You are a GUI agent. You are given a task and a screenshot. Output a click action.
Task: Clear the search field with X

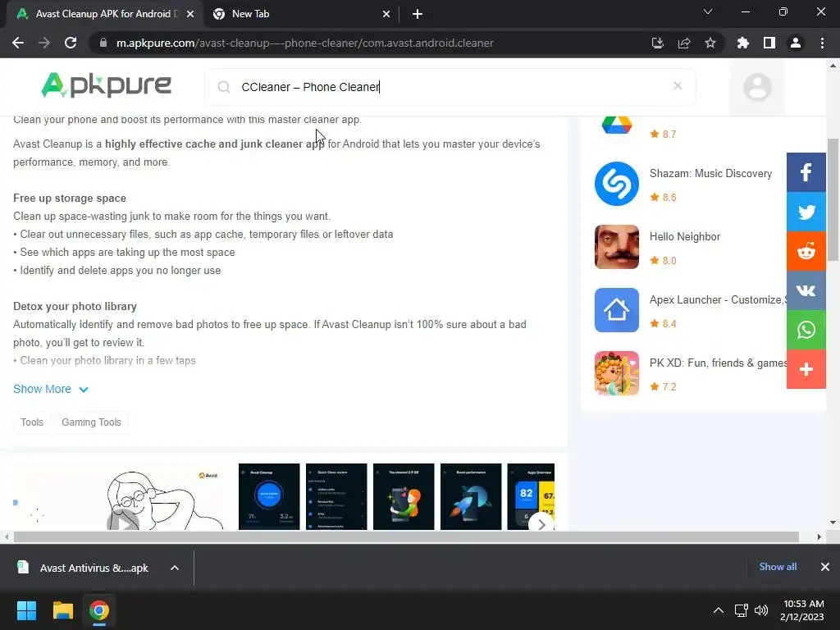pos(678,85)
